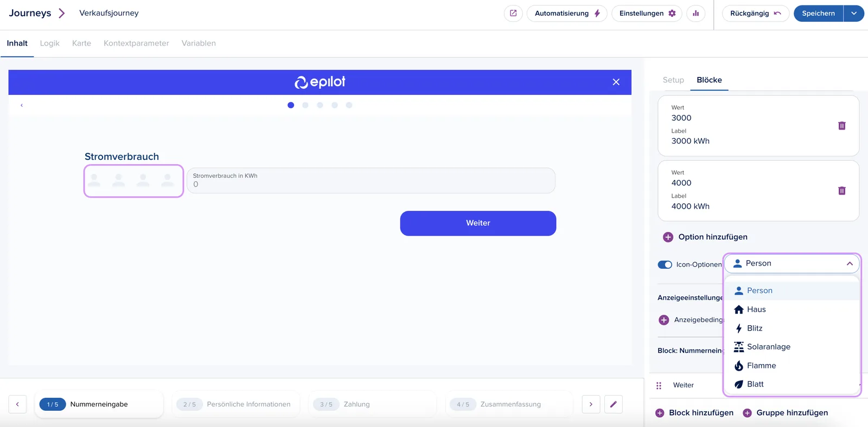868x427 pixels.
Task: Select step 2/5 Persönliche Informationen
Action: (x=235, y=404)
